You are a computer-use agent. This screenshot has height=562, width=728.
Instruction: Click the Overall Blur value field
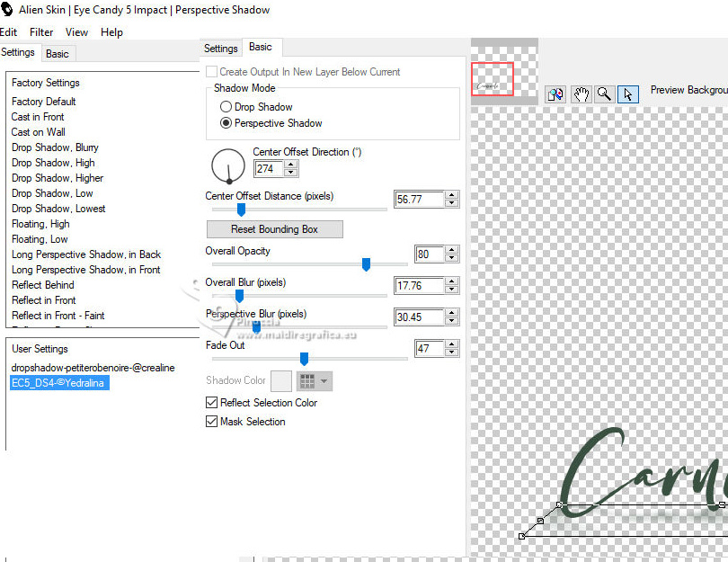419,286
